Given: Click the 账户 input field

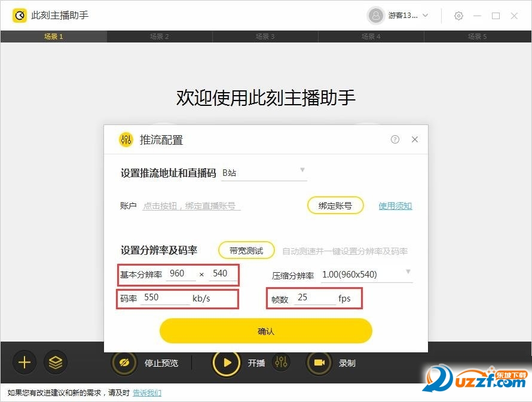Looking at the screenshot, I should point(191,206).
